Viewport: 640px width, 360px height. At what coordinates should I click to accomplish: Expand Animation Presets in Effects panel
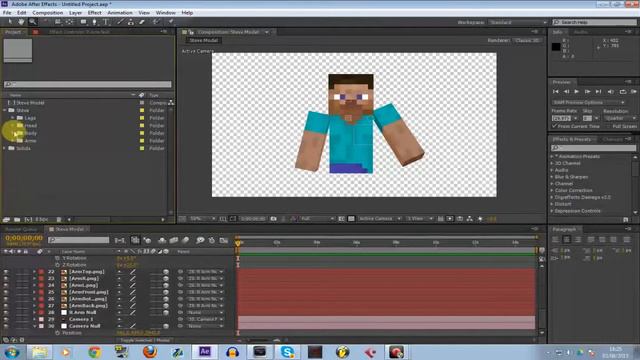click(552, 156)
